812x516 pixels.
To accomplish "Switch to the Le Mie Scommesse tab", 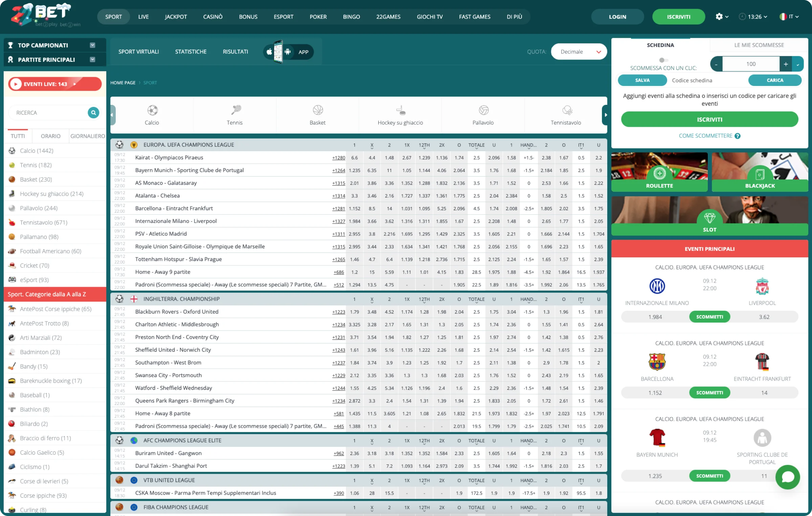I will pyautogui.click(x=759, y=45).
